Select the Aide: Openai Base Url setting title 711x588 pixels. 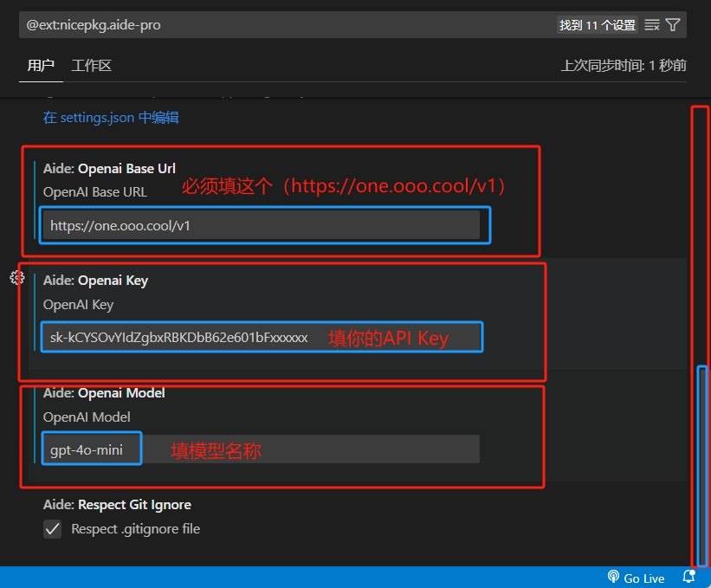click(109, 168)
